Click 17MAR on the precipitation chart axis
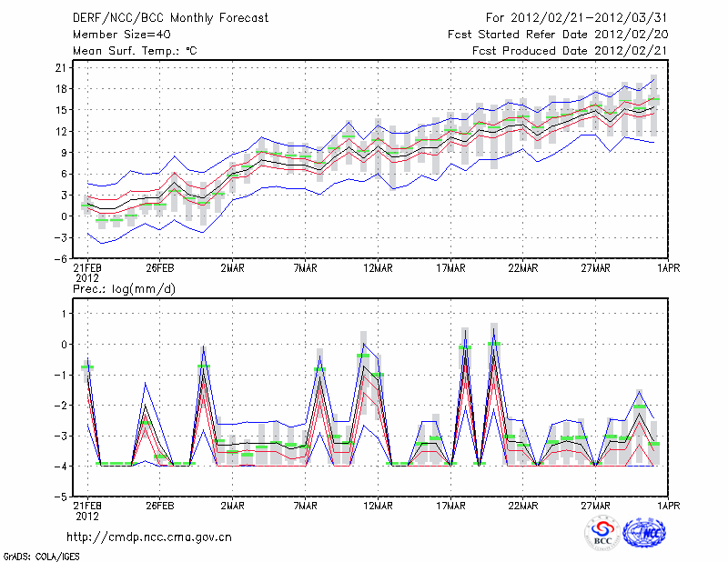This screenshot has width=728, height=562. pos(450,506)
